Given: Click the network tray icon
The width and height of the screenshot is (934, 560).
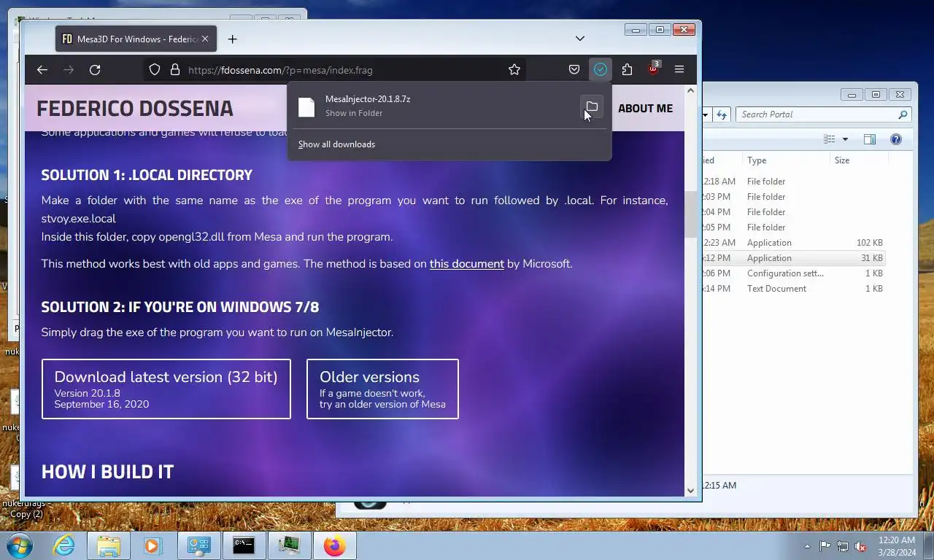Looking at the screenshot, I should [x=843, y=546].
